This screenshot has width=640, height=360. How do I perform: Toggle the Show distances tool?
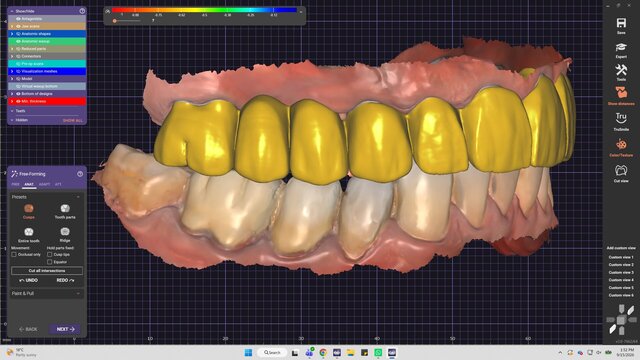pos(621,93)
